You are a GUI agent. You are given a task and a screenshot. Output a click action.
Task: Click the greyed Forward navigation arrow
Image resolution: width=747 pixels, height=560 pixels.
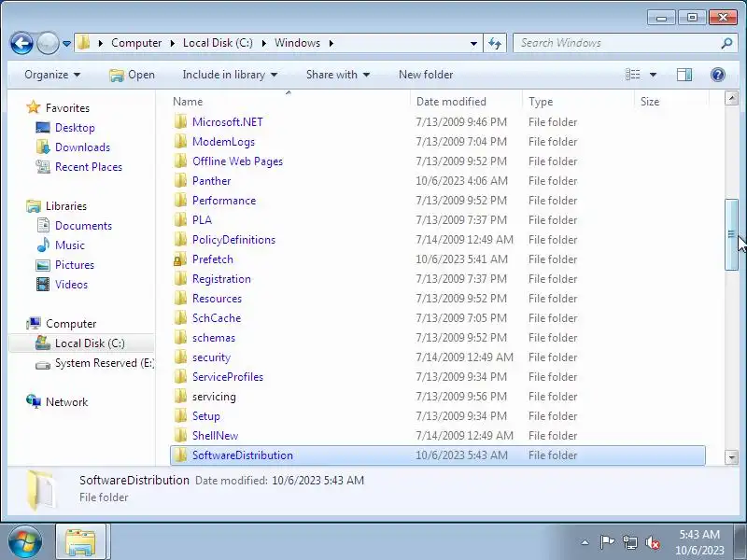48,43
